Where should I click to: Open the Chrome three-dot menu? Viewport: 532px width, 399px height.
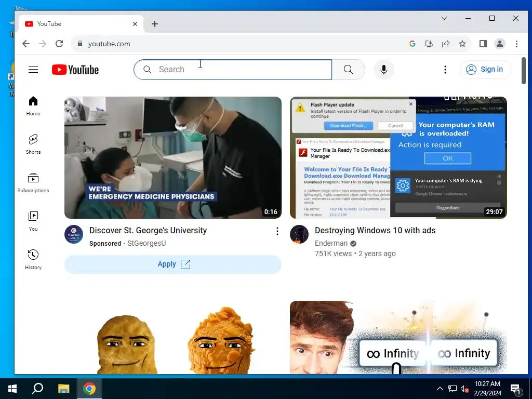[516, 44]
